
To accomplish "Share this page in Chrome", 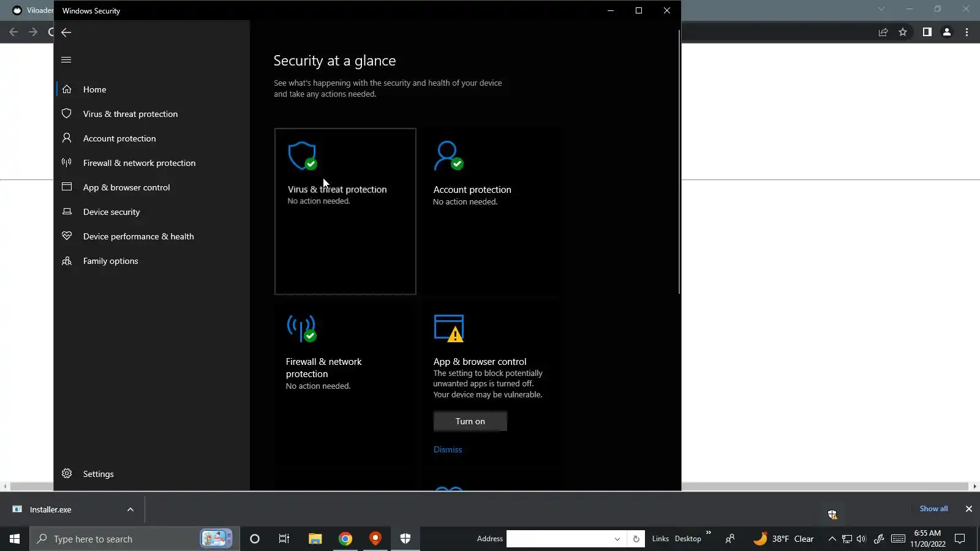I will (x=883, y=32).
